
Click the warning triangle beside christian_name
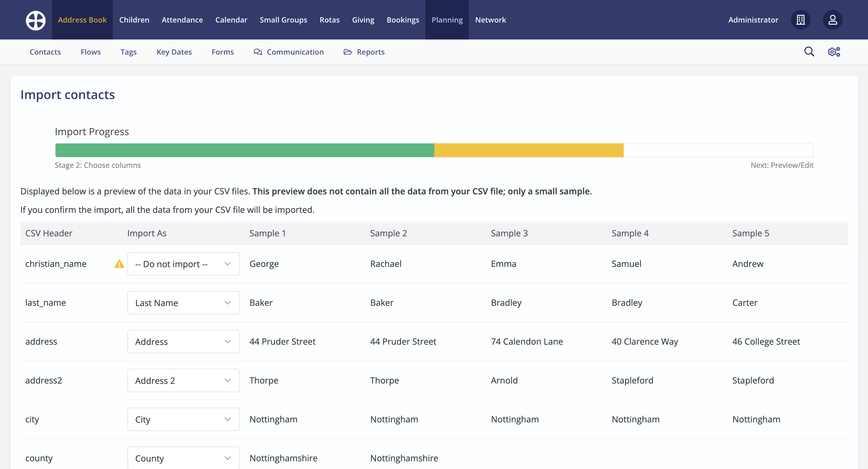tap(119, 264)
